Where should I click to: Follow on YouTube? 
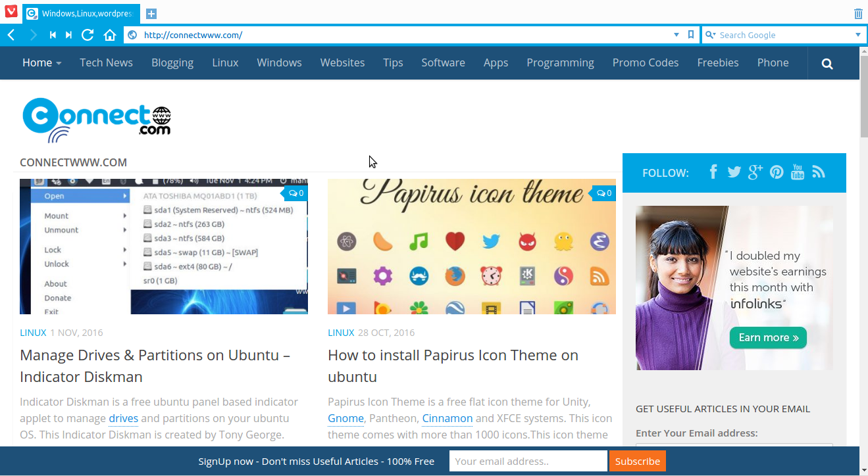pos(798,172)
